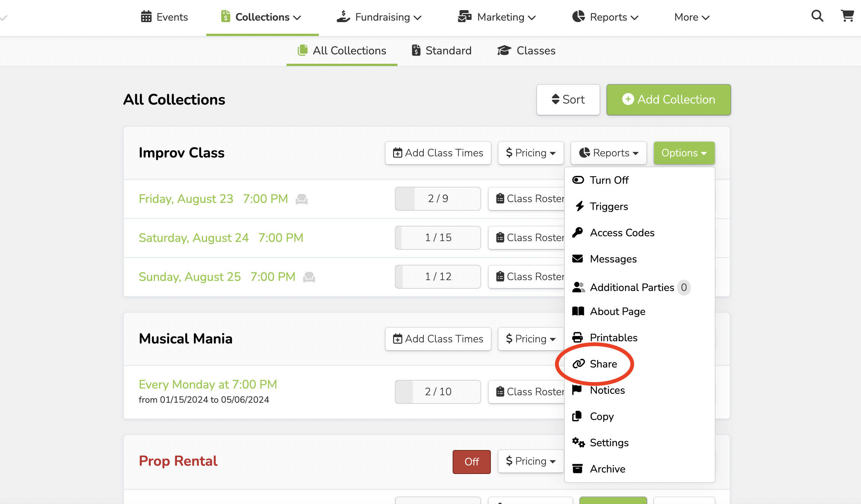Screen dimensions: 861x504
Task: Expand the Improv Class Pricing dropdown
Action: point(531,153)
